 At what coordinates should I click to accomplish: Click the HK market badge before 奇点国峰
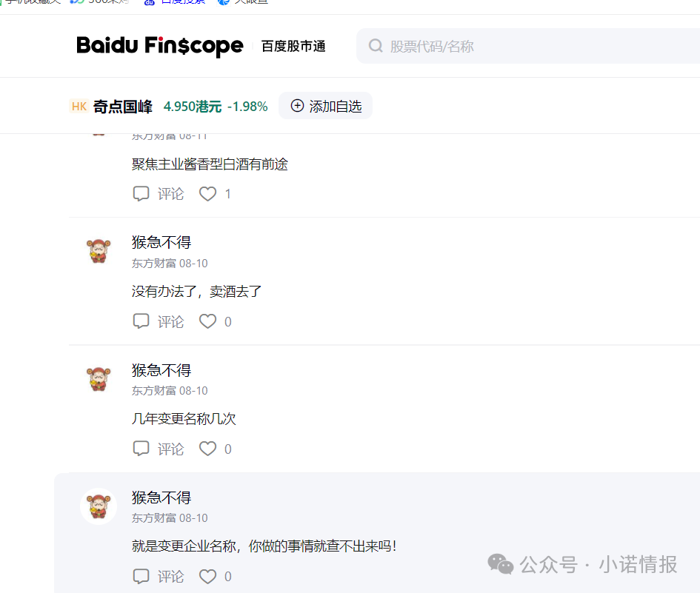pos(79,106)
